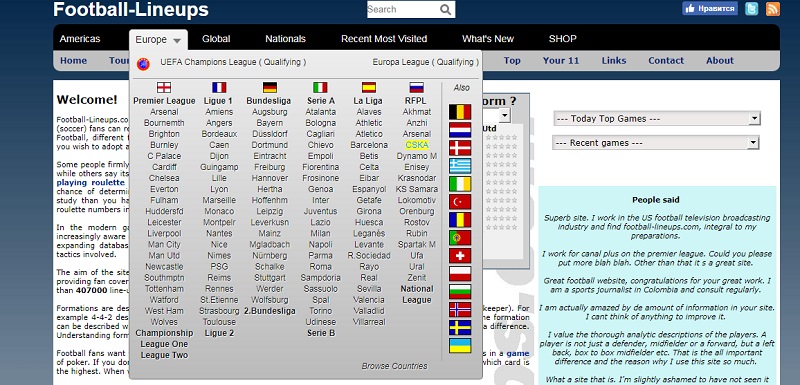Open the Ligue 2 link

point(219,333)
